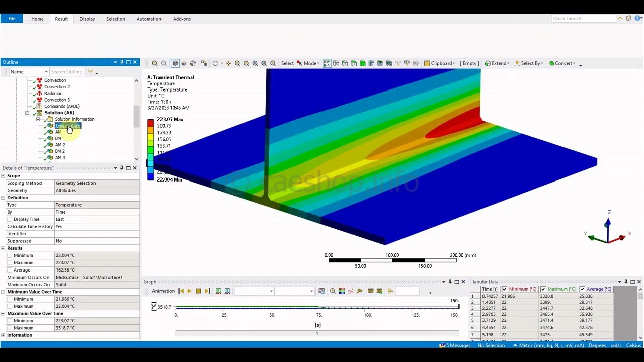The width and height of the screenshot is (644, 362).
Task: Click the red legend color band
Action: pyautogui.click(x=150, y=123)
